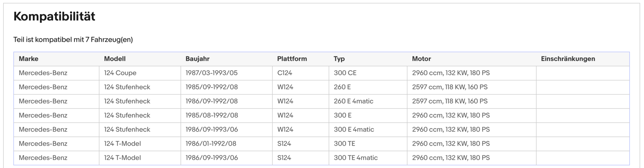
Task: Select the '124 Coupe' model cell
Action: click(140, 73)
